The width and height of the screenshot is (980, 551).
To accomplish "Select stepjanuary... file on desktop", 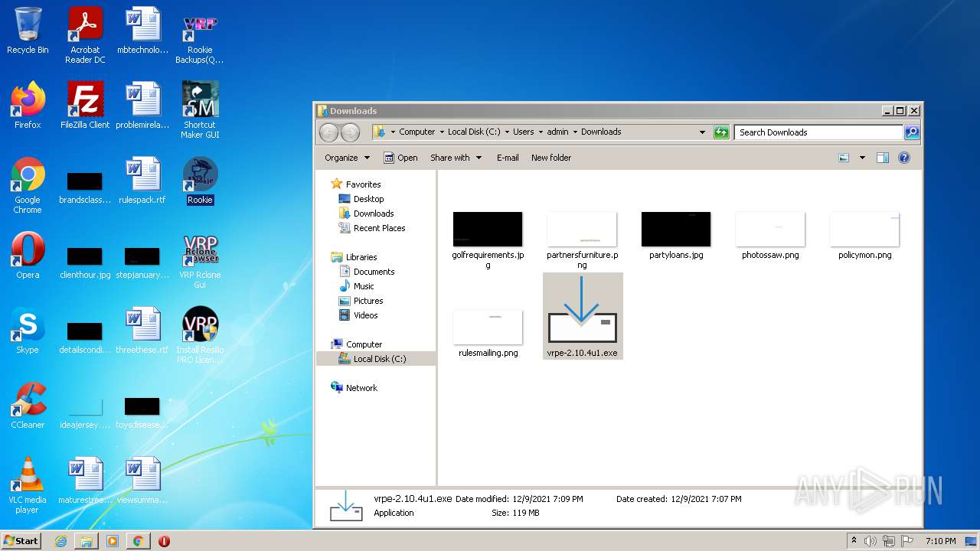I will [x=142, y=262].
